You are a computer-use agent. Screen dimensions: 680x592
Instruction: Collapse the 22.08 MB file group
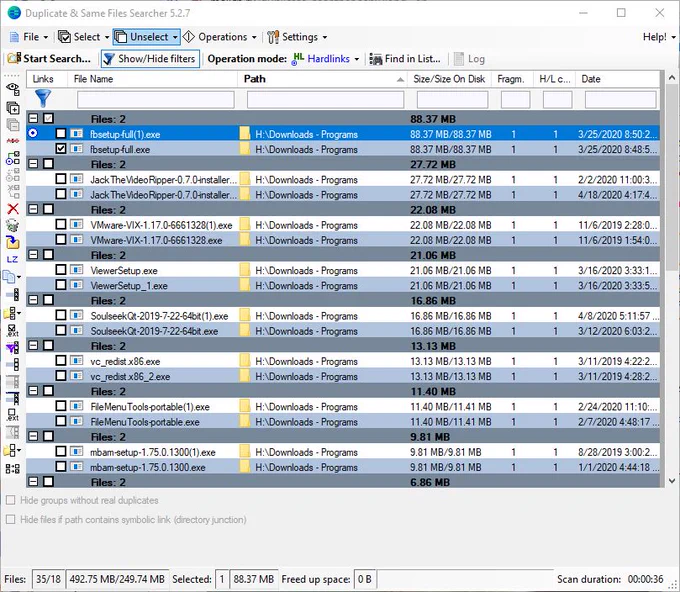pyautogui.click(x=33, y=209)
